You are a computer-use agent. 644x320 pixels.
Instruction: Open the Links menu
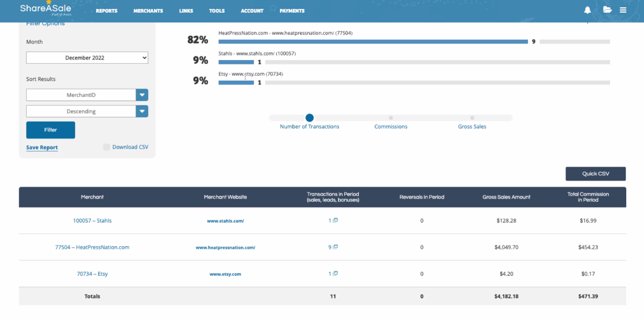click(x=186, y=11)
